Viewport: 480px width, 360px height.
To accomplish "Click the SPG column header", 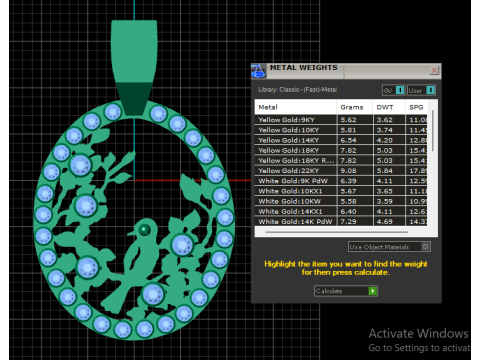I will tap(416, 107).
